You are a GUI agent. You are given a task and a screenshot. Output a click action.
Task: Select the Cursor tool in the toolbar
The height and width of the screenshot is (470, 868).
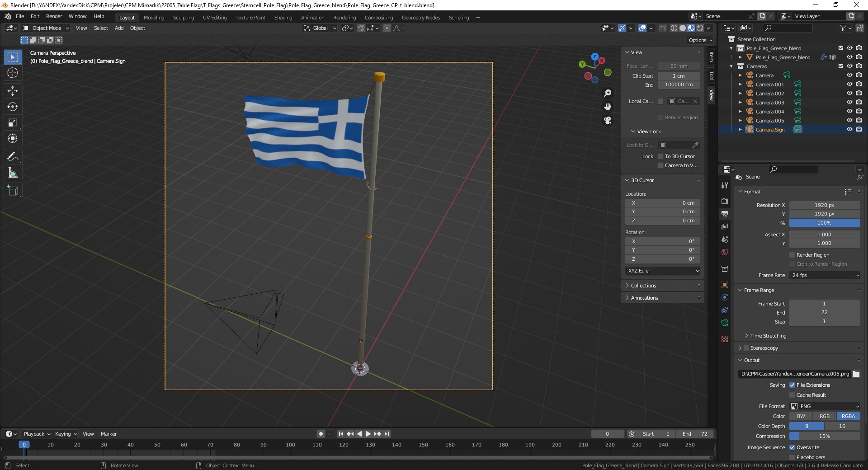[x=13, y=73]
